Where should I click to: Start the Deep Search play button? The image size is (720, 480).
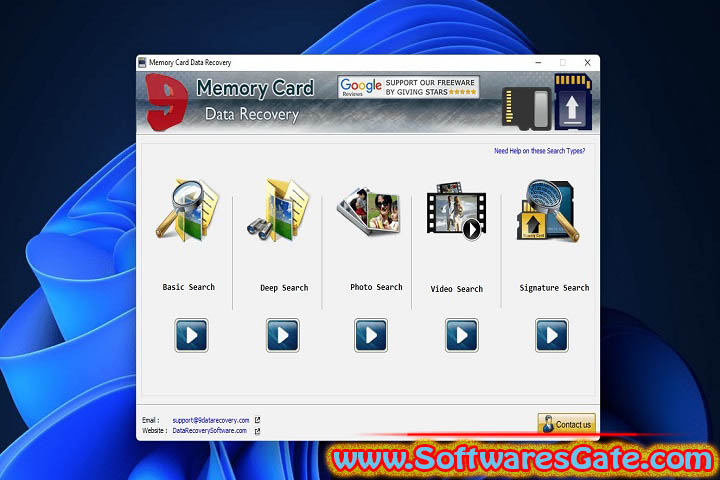pos(282,335)
